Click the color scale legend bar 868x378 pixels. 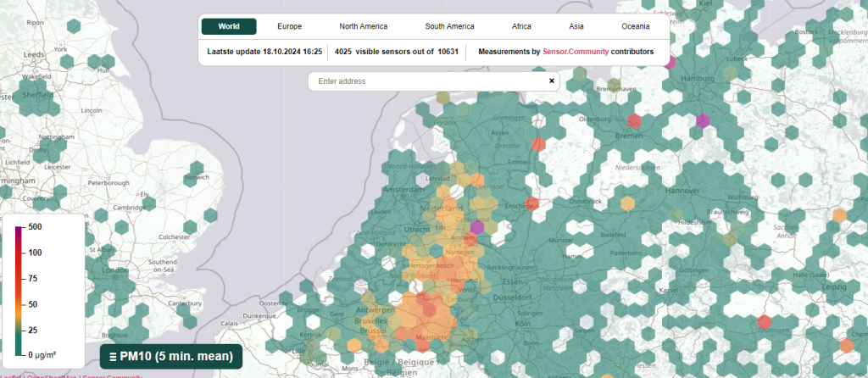click(x=19, y=291)
